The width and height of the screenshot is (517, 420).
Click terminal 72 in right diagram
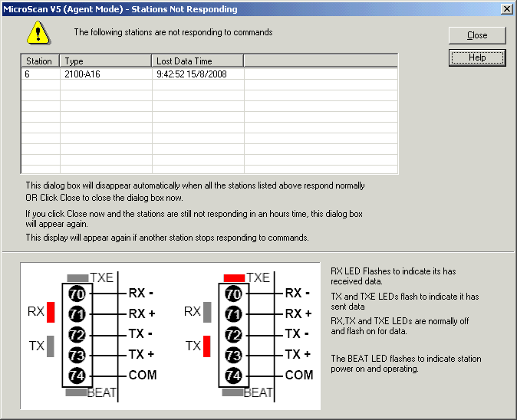pyautogui.click(x=233, y=335)
